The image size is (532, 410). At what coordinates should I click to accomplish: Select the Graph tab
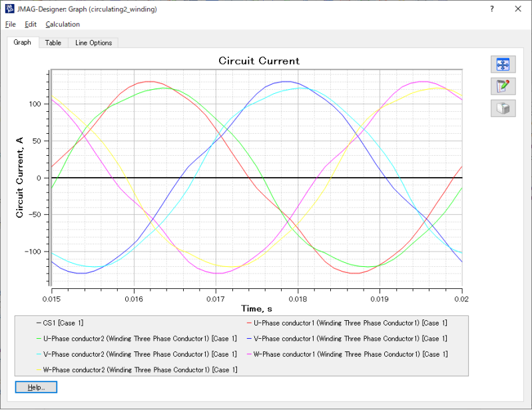[x=22, y=43]
